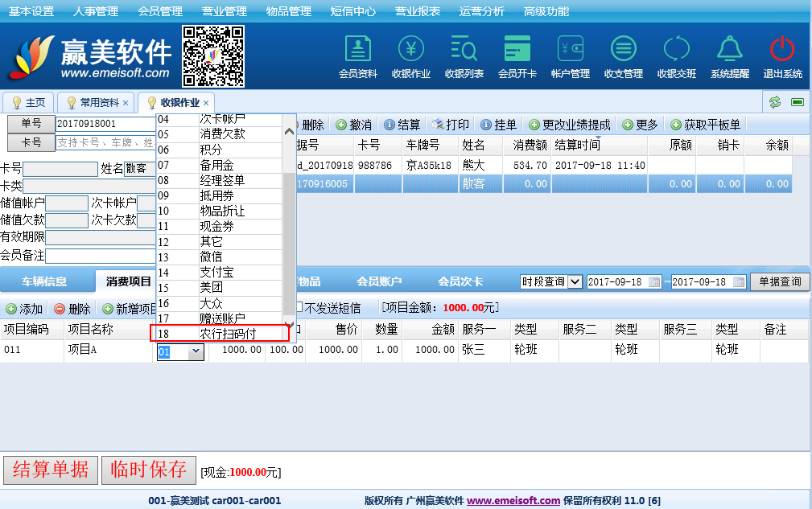
Task: Open 收银交班 shift handover icon
Action: click(x=676, y=50)
